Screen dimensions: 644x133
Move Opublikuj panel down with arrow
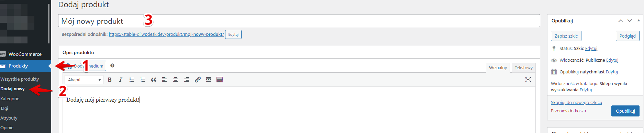(630, 21)
